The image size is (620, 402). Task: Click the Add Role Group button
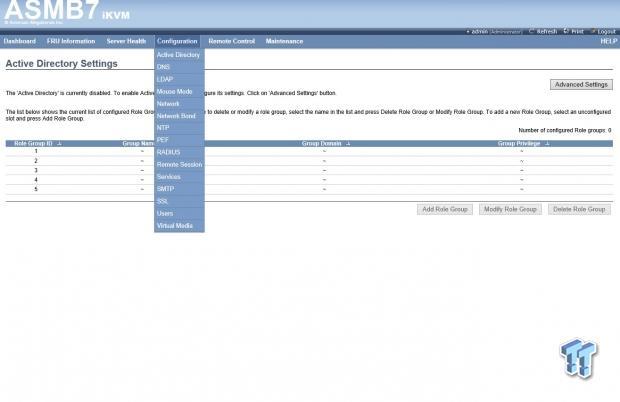pyautogui.click(x=445, y=209)
